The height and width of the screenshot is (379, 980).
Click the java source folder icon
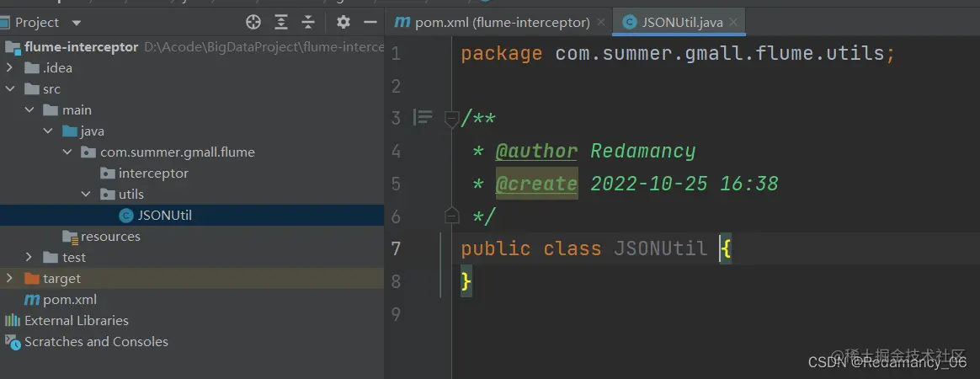coord(70,131)
